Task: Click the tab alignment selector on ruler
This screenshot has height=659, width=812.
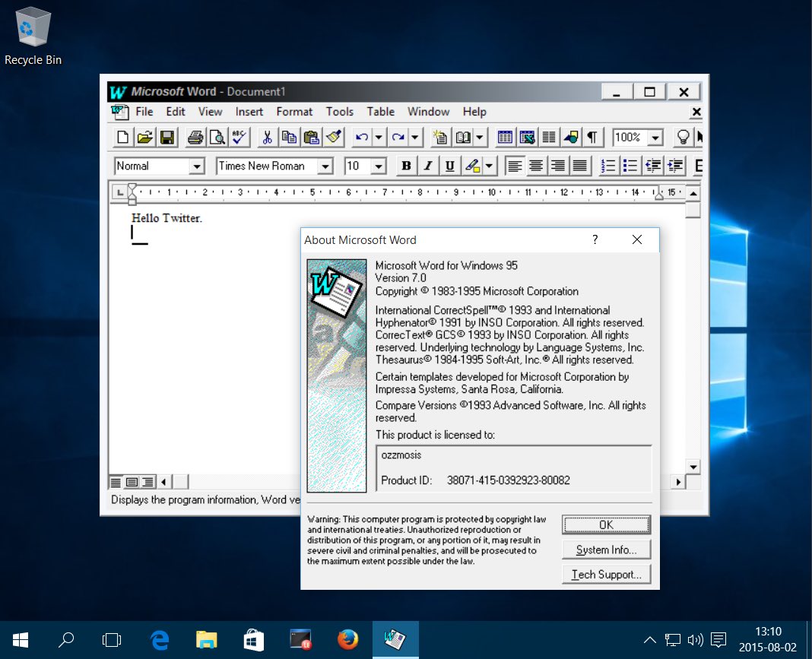Action: point(119,192)
